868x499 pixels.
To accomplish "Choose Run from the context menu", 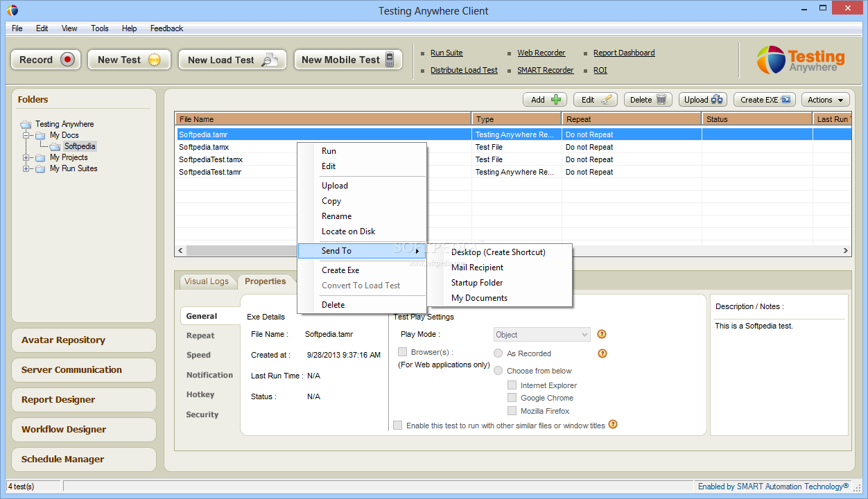I will point(361,151).
